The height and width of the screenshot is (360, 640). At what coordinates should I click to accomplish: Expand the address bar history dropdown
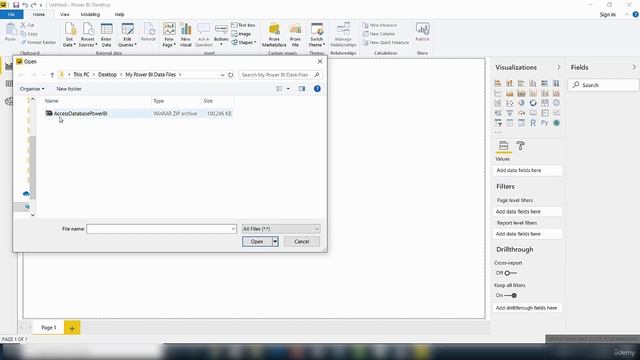point(222,75)
